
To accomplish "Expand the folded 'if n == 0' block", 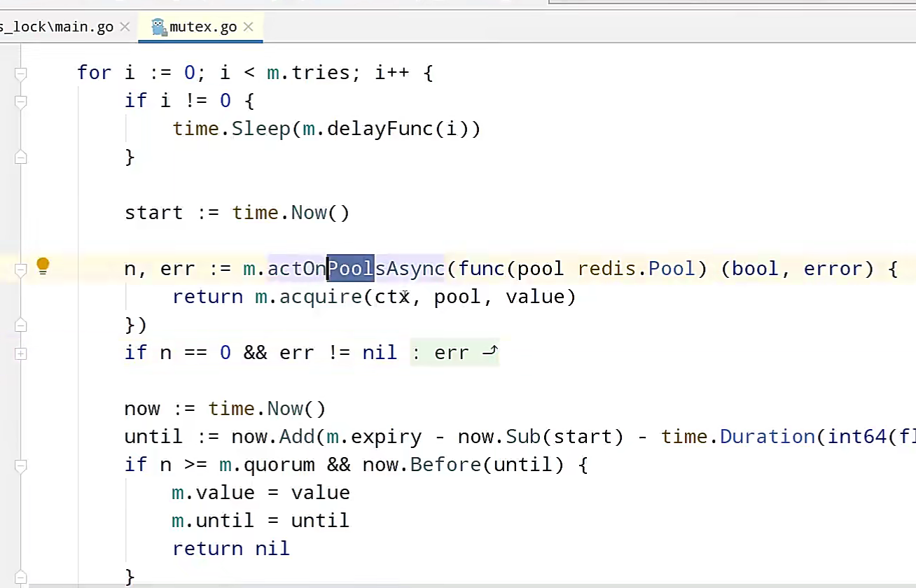I will [x=21, y=353].
